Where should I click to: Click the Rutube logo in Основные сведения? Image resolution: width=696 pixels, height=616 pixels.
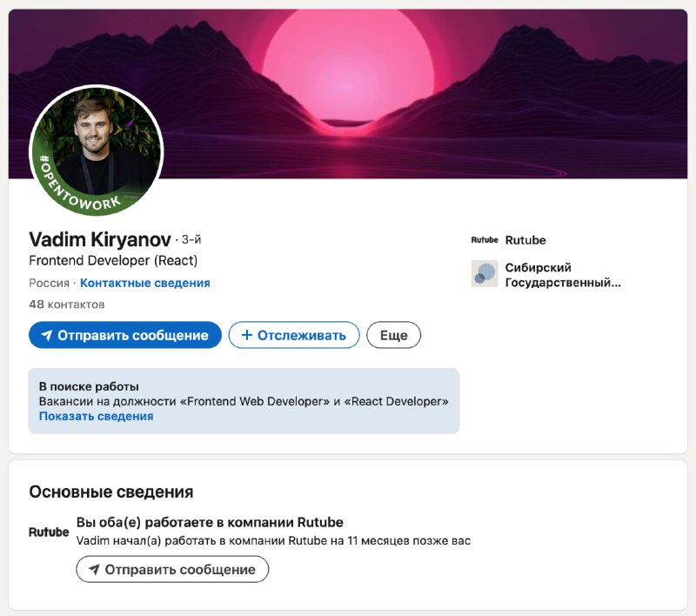pyautogui.click(x=49, y=532)
